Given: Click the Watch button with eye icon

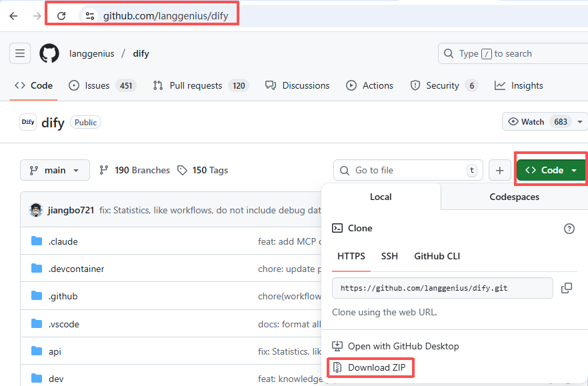Looking at the screenshot, I should click(537, 122).
